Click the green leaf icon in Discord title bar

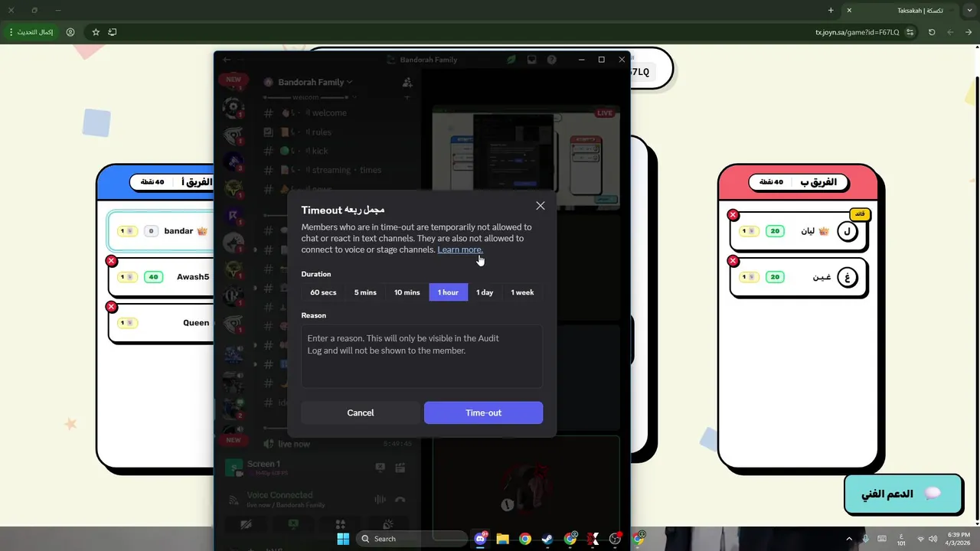pyautogui.click(x=511, y=60)
